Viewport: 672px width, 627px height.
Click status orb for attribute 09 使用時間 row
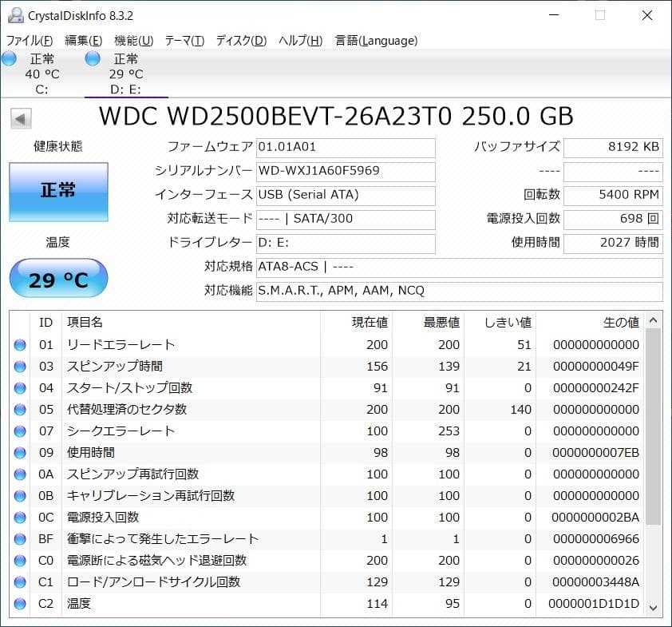(20, 452)
